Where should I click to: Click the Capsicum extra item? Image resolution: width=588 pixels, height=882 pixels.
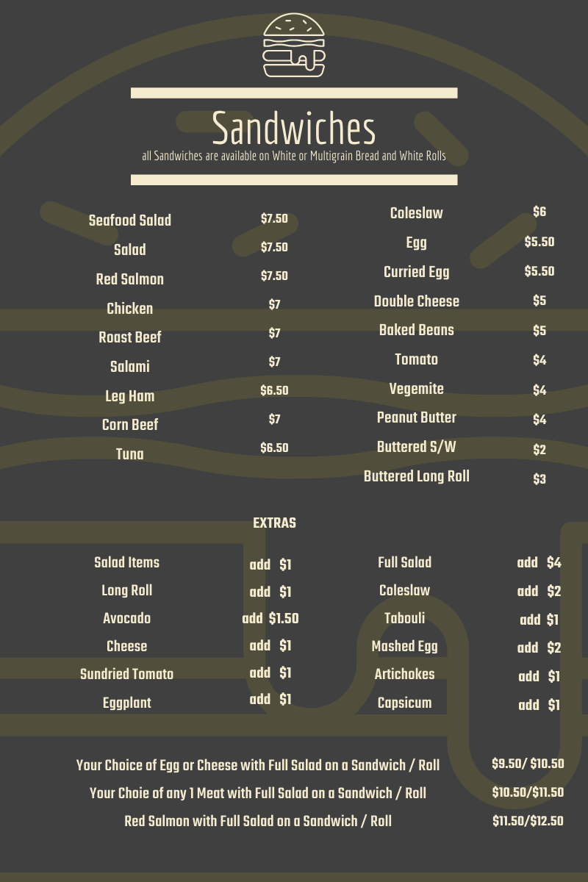[x=405, y=703]
